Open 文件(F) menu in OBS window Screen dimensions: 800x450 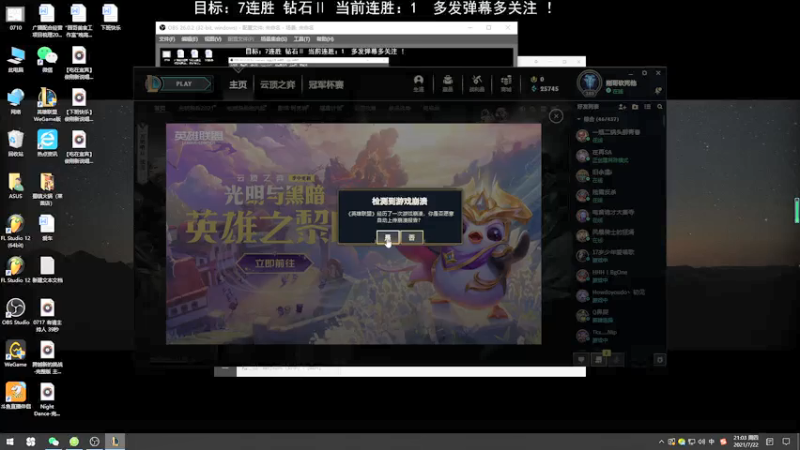(x=167, y=39)
